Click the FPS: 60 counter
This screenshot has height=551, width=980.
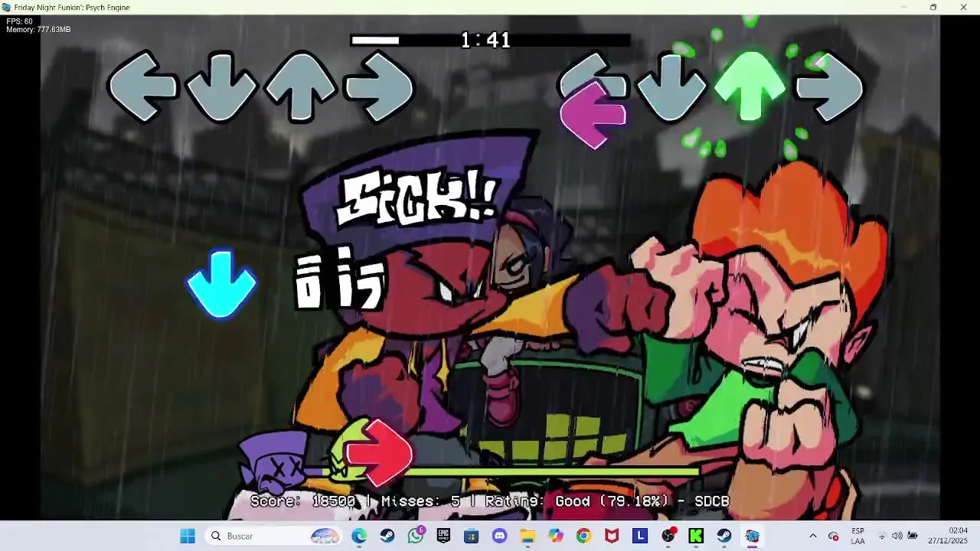(x=20, y=21)
